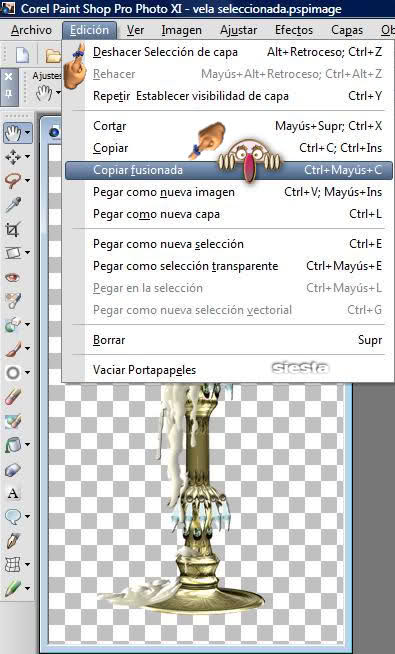The image size is (395, 654).
Task: Expand the Lighten/Darken tool flyout arrow
Action: pos(28,372)
